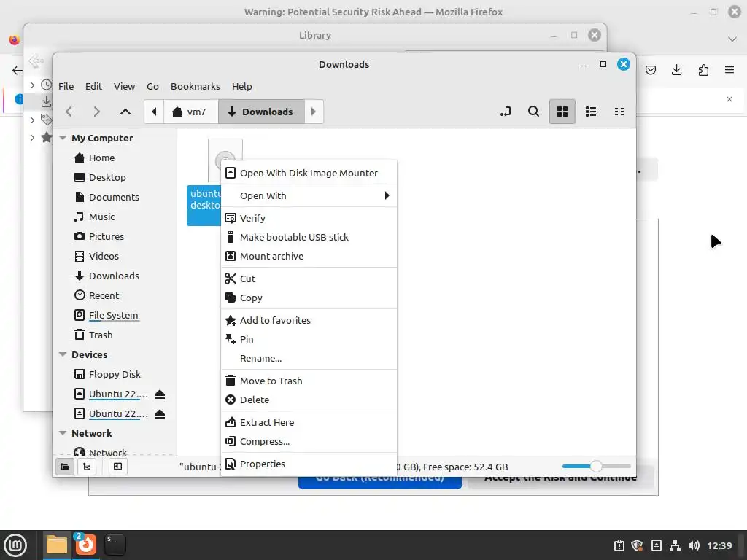Go up to parent folder
Screen dimensions: 747x560
(125, 112)
